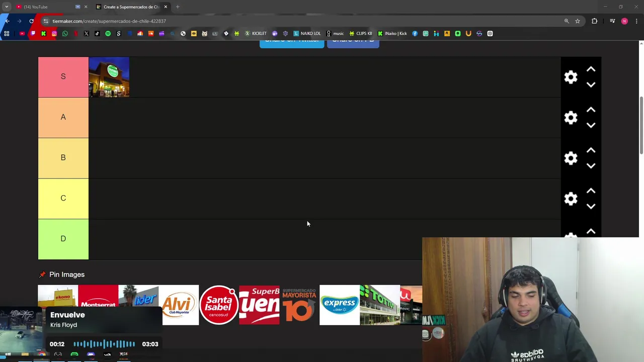This screenshot has width=644, height=362.
Task: Reload the tiermaker page
Action: click(32, 21)
